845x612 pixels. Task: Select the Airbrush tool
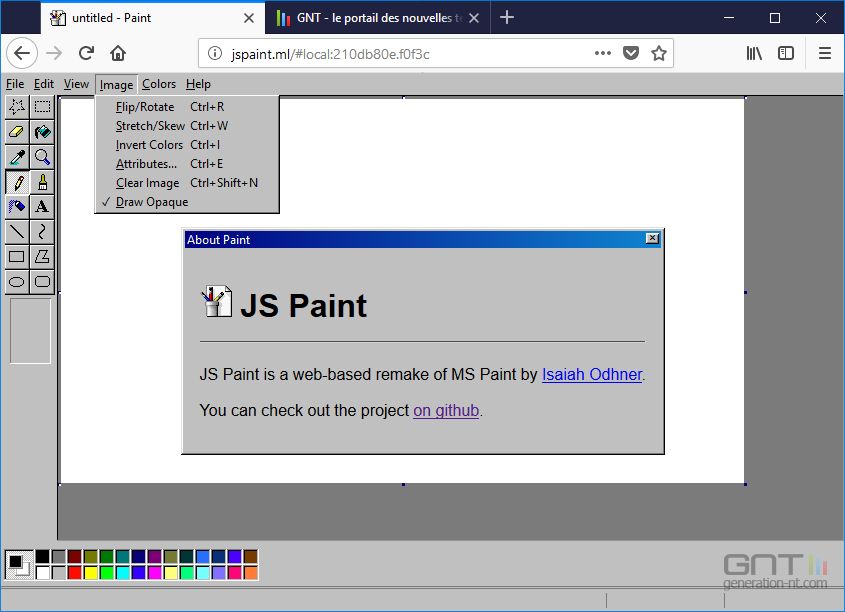[x=18, y=207]
